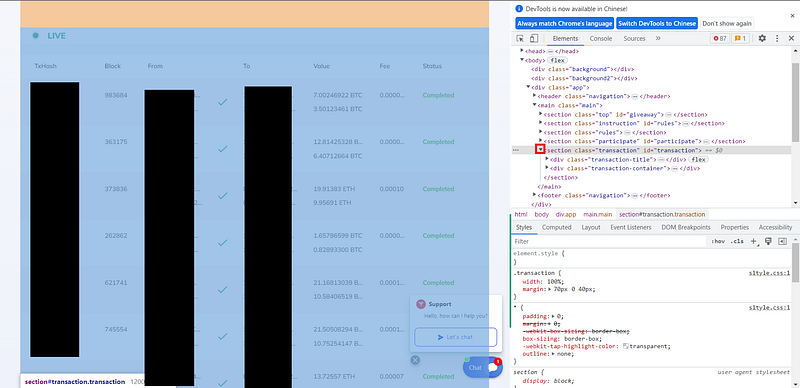Expand the head element node
This screenshot has width=800, height=388.
(x=522, y=51)
